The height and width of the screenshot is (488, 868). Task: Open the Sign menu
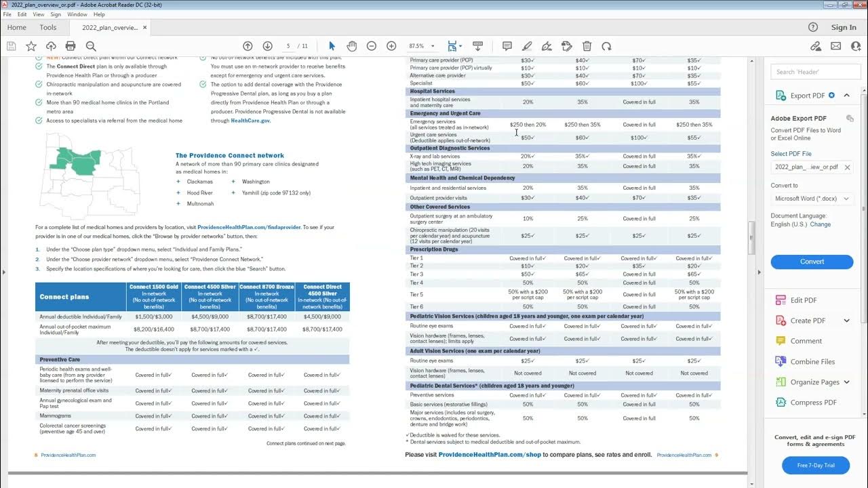[x=56, y=14]
